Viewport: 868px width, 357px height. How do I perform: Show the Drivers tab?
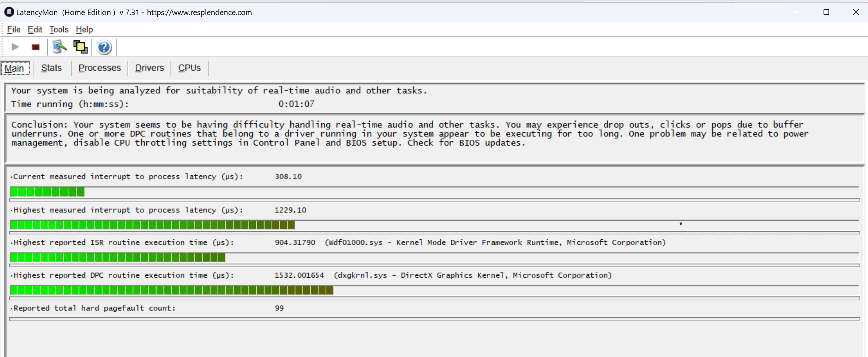coord(149,68)
